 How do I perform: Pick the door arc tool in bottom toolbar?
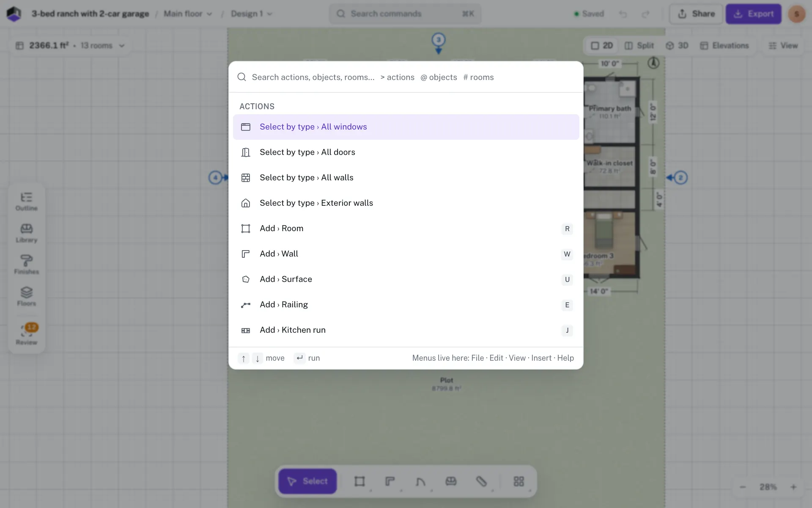tap(420, 481)
